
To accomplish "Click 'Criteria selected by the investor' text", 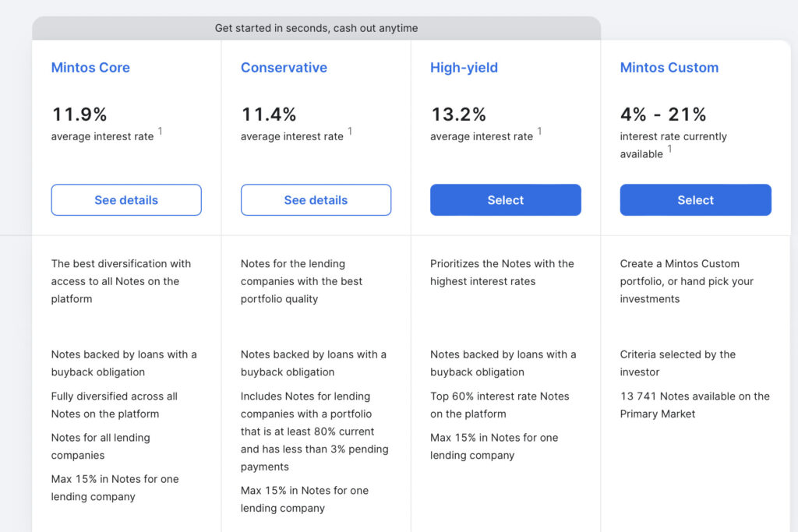I will 678,363.
